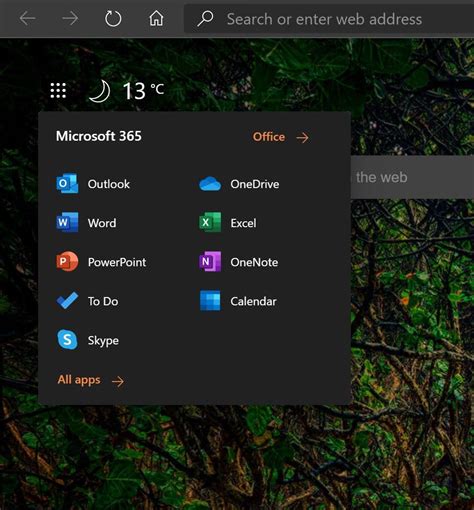The width and height of the screenshot is (474, 510).
Task: Click the To Do checkmark icon
Action: pyautogui.click(x=67, y=300)
